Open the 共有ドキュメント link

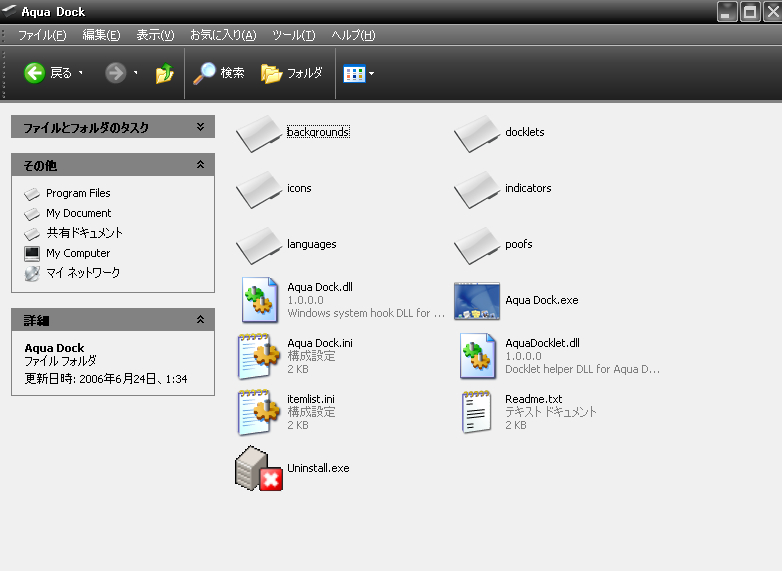pos(84,233)
